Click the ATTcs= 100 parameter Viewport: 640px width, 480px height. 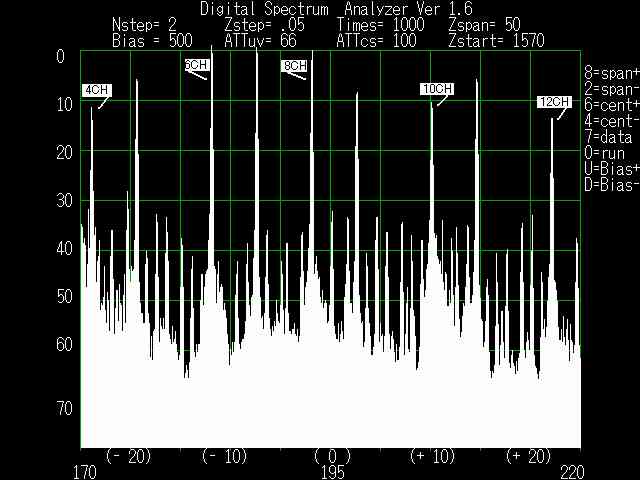pyautogui.click(x=376, y=40)
